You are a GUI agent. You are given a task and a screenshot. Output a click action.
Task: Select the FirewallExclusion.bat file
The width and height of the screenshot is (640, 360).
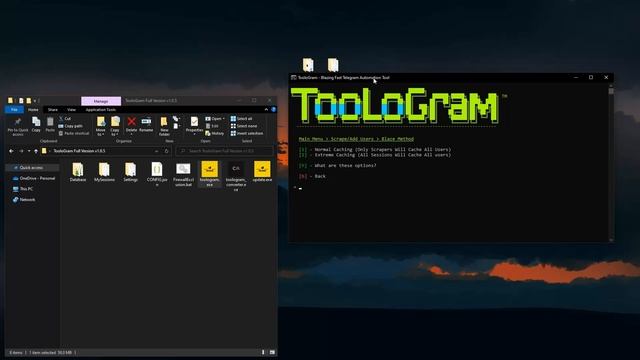[183, 174]
